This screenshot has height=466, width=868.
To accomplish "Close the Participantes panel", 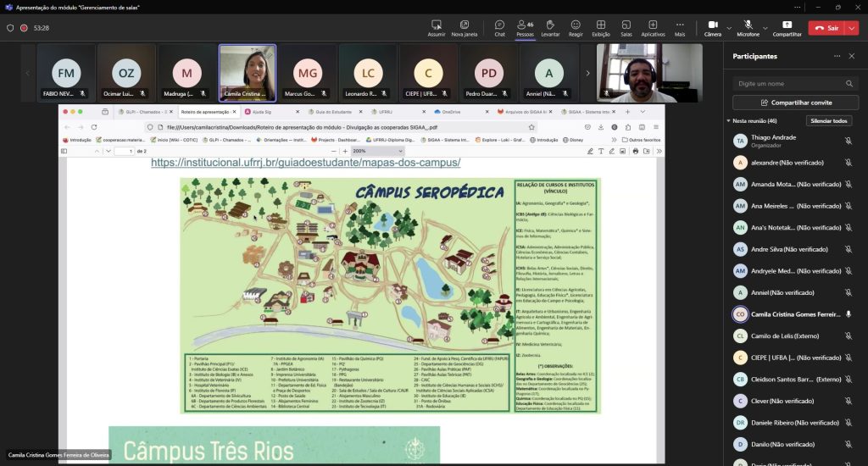I will (851, 56).
